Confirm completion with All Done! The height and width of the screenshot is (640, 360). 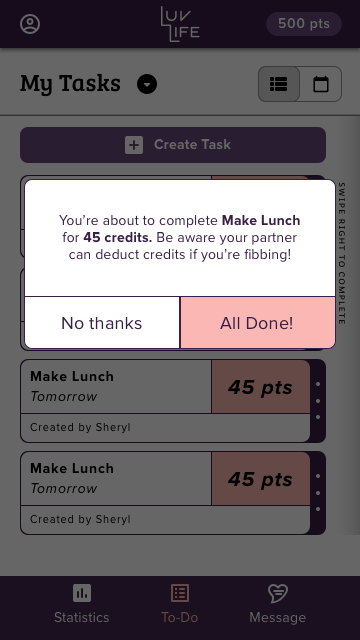pos(258,323)
